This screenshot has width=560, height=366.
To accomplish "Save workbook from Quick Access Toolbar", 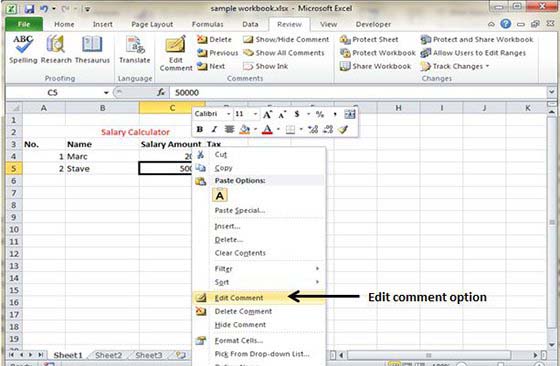I will [29, 9].
